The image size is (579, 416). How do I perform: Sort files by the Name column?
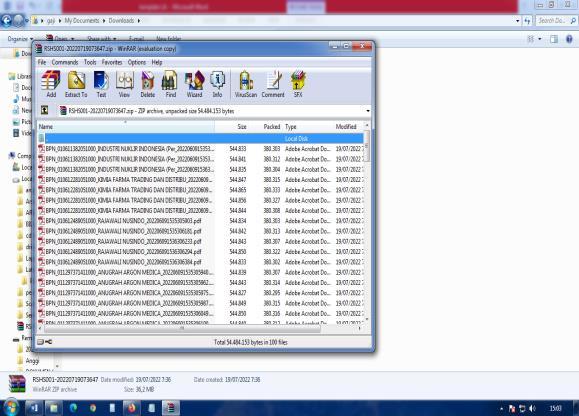tap(126, 126)
